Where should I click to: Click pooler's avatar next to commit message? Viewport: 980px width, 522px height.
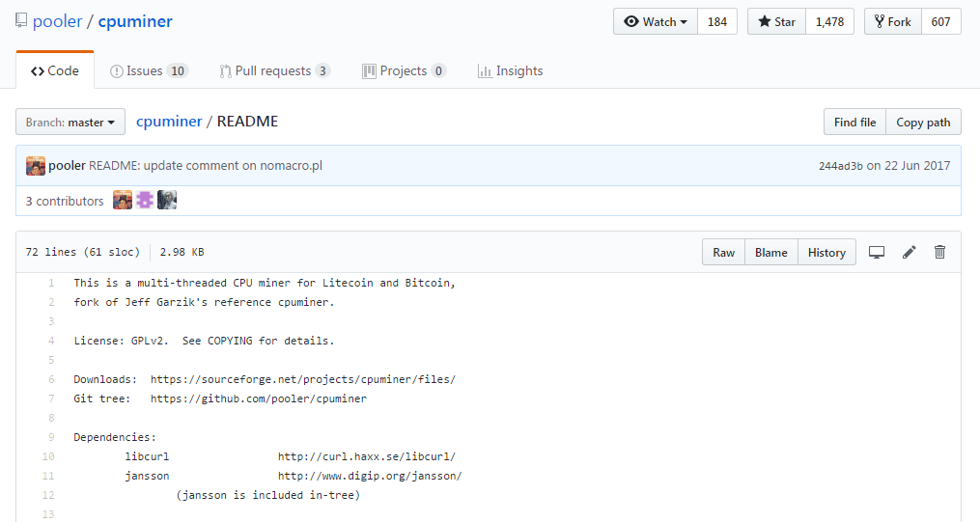(x=36, y=166)
